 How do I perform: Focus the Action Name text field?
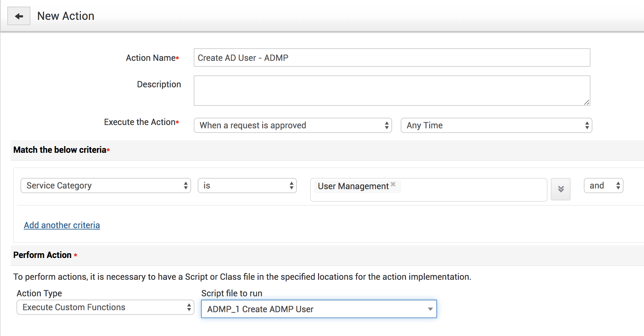(391, 58)
